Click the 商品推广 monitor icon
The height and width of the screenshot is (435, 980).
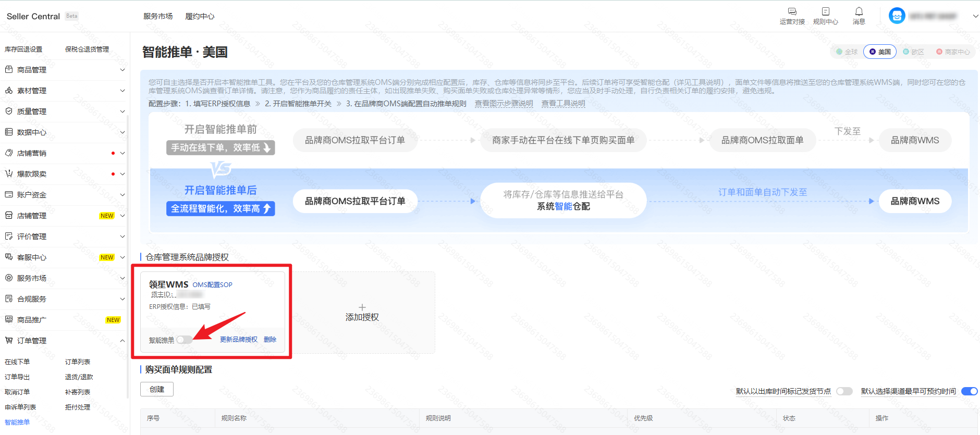pos(9,319)
